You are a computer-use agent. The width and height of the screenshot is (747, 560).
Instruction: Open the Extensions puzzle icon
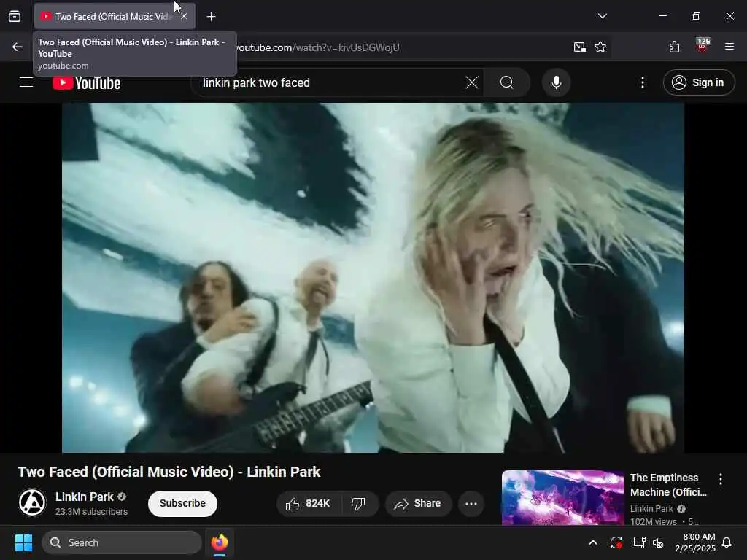click(x=674, y=47)
